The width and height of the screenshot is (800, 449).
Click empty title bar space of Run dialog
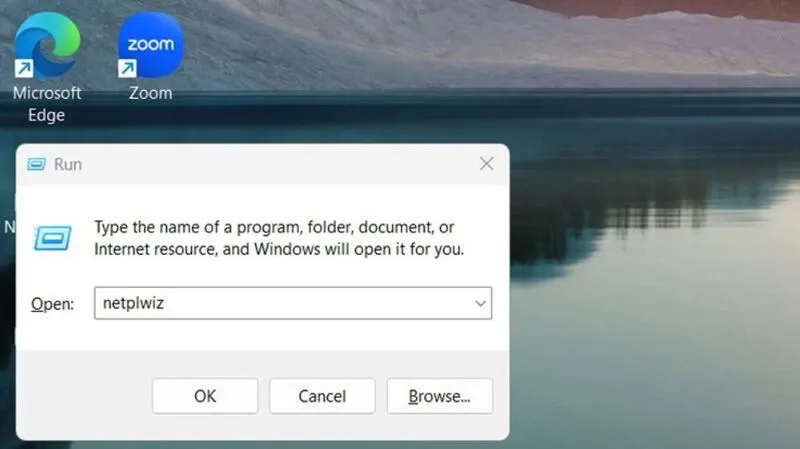(280, 164)
